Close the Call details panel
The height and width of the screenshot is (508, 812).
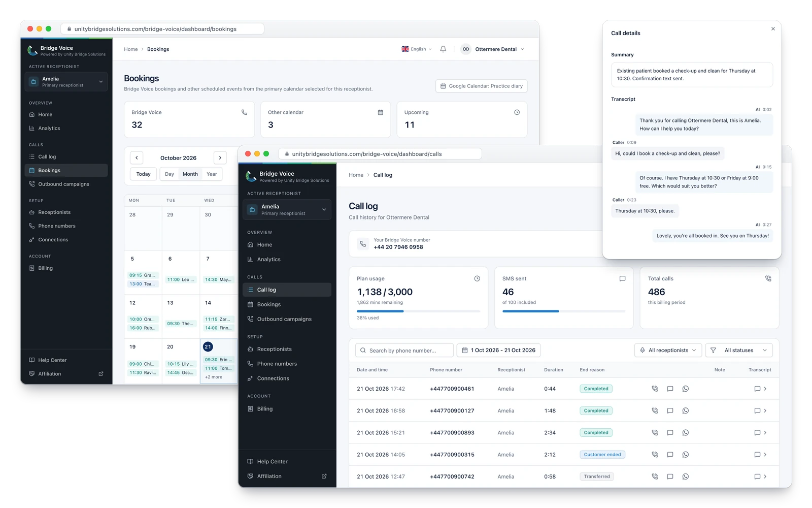pyautogui.click(x=773, y=29)
